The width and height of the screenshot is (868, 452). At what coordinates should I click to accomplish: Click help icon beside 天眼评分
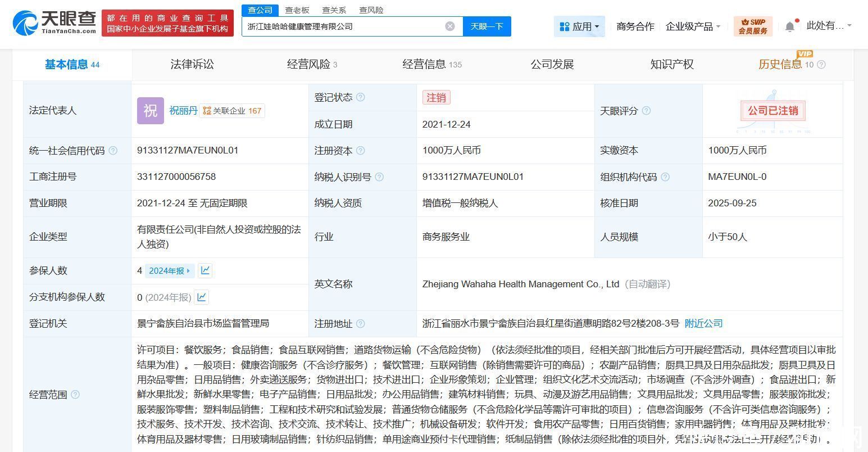(x=646, y=111)
